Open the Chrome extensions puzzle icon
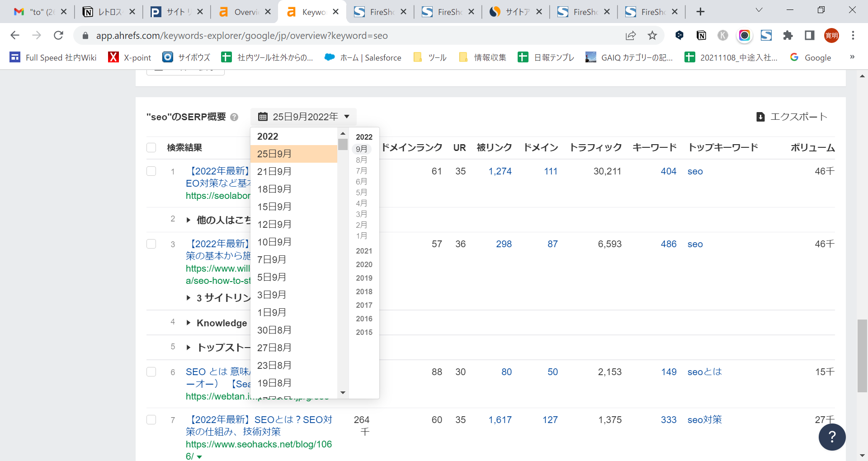 pyautogui.click(x=788, y=35)
